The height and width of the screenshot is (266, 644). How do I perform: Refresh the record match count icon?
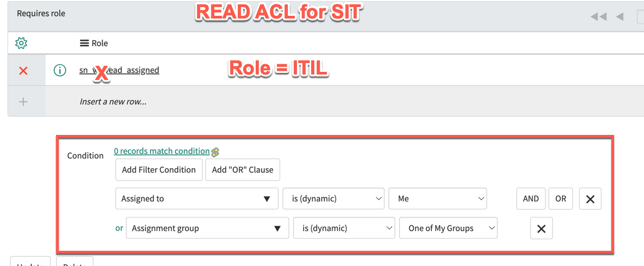pos(215,152)
